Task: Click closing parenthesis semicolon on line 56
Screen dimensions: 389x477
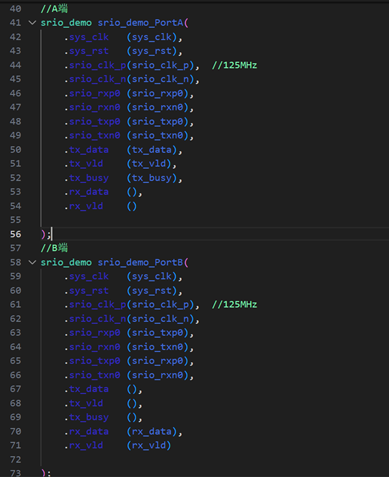Action: click(46, 234)
